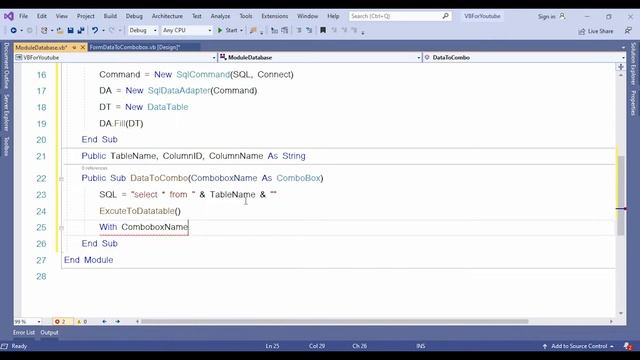Click the Find in Files toolbar icon
640x360 pixels.
click(253, 31)
